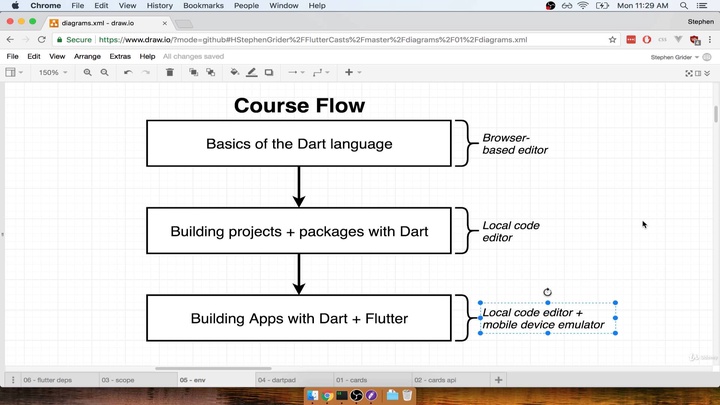Bookmark this page with the star icon

coord(612,40)
